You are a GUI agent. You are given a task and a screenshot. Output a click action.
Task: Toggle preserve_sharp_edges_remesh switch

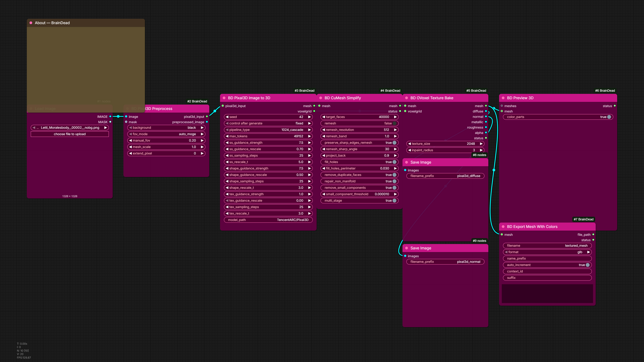[x=394, y=143]
